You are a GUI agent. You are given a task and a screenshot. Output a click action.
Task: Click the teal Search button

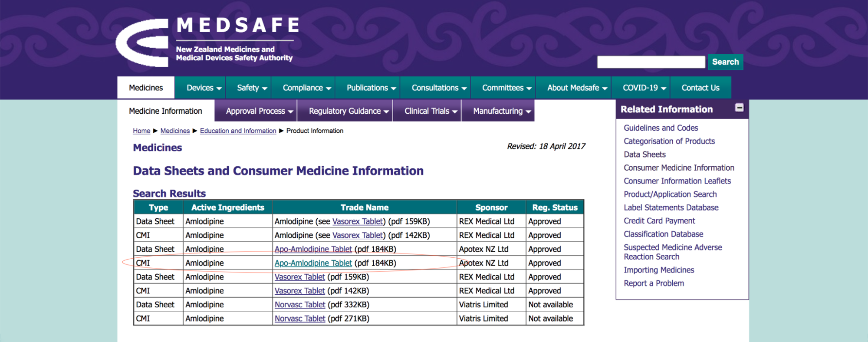tap(725, 62)
